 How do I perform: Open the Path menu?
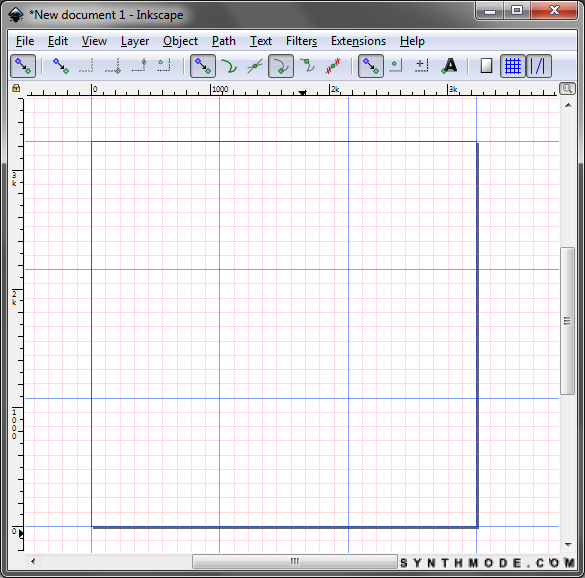click(x=223, y=41)
